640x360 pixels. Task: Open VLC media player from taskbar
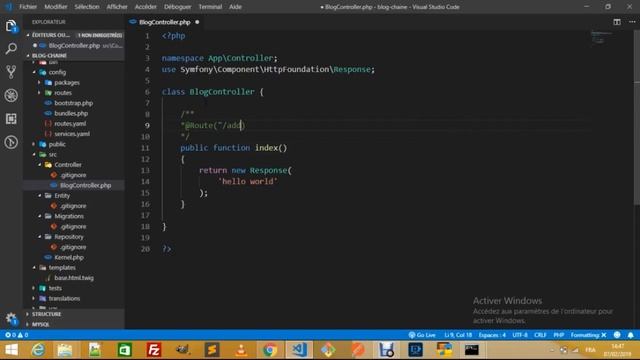click(x=241, y=350)
